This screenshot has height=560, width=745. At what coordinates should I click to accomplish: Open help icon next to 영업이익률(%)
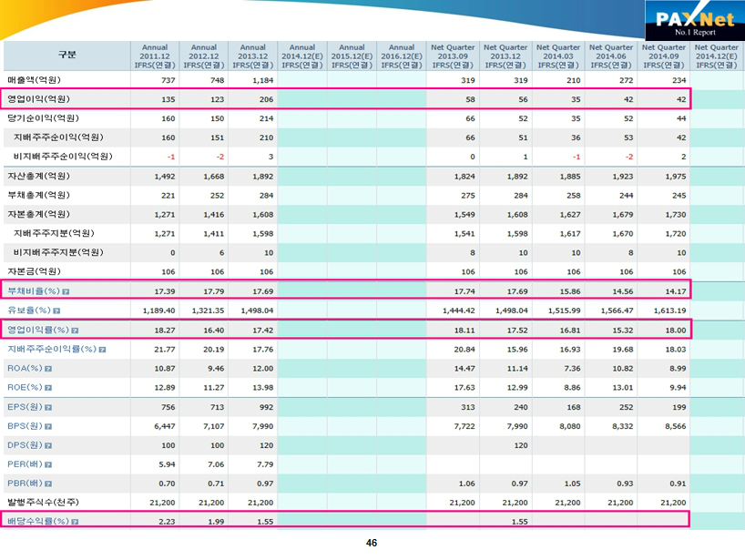pyautogui.click(x=76, y=330)
